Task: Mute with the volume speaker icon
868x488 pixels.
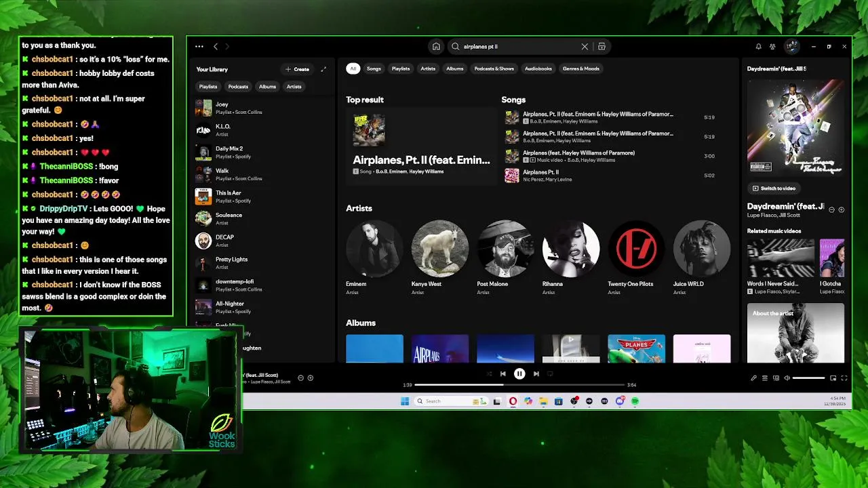Action: click(x=787, y=378)
